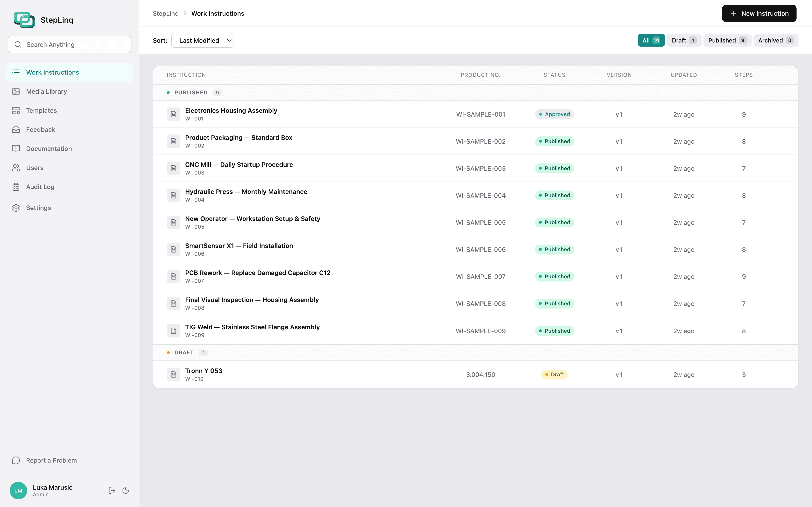The height and width of the screenshot is (507, 812).
Task: Filter list by Published tab
Action: coord(727,40)
